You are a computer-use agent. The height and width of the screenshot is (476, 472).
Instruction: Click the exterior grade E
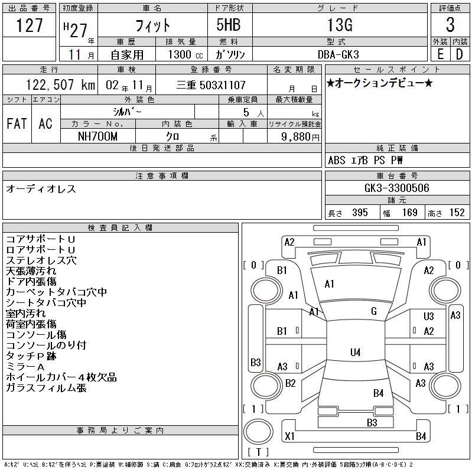point(440,54)
